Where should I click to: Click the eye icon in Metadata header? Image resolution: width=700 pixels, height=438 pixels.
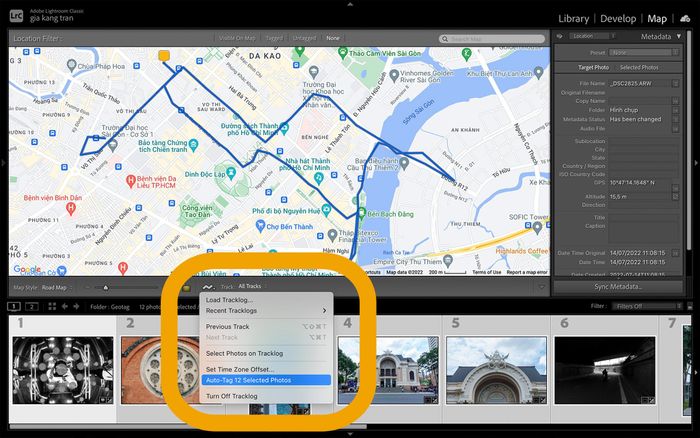(x=559, y=36)
